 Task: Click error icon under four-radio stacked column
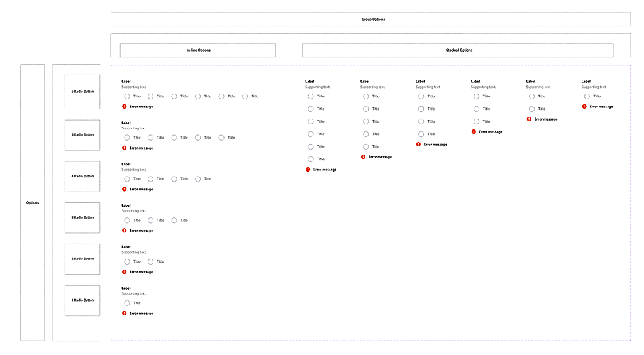[419, 145]
